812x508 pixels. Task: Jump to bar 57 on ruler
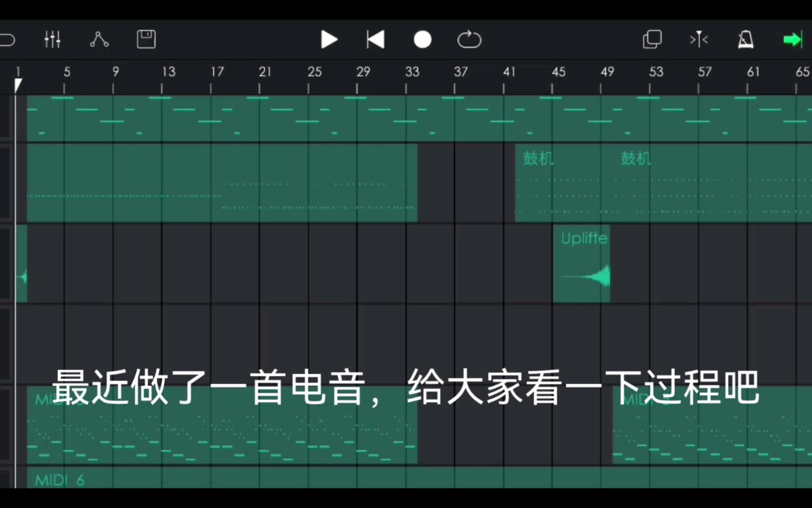pyautogui.click(x=704, y=72)
